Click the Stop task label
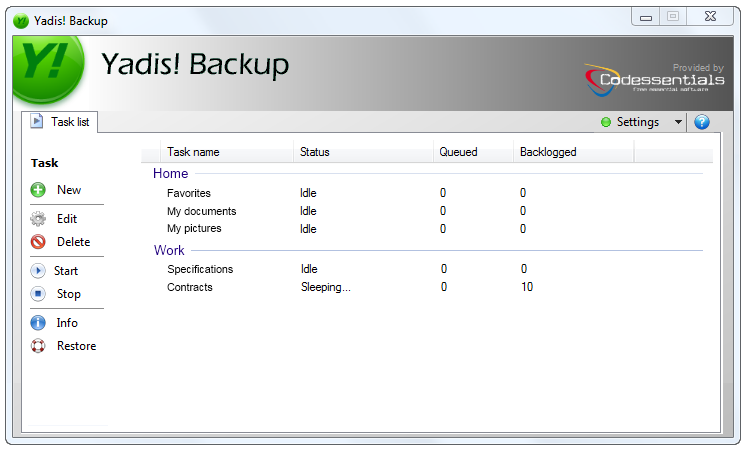Viewport: 749px width, 450px height. click(69, 294)
